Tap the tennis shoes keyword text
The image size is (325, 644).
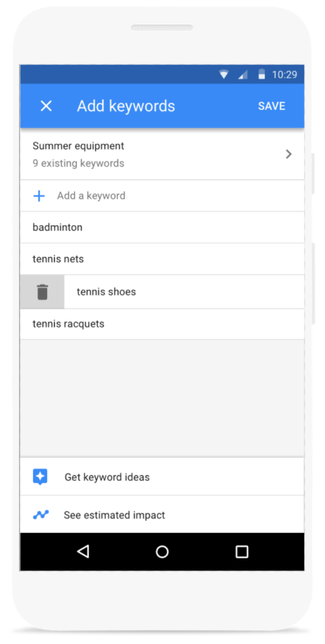pyautogui.click(x=106, y=292)
